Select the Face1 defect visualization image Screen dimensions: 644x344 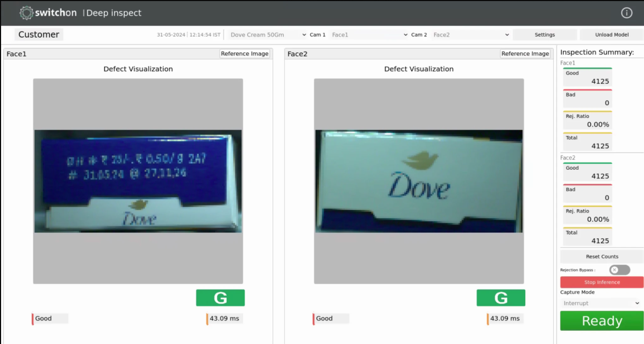138,181
